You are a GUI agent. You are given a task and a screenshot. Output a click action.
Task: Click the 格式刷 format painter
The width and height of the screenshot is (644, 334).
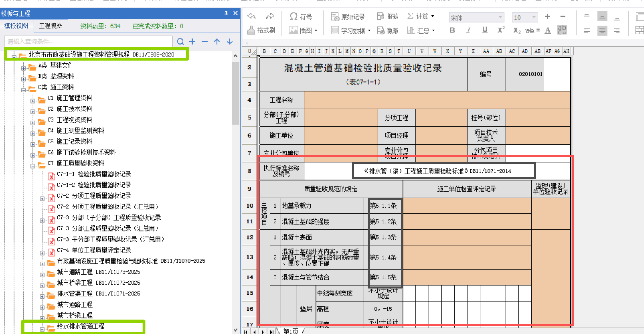[261, 30]
